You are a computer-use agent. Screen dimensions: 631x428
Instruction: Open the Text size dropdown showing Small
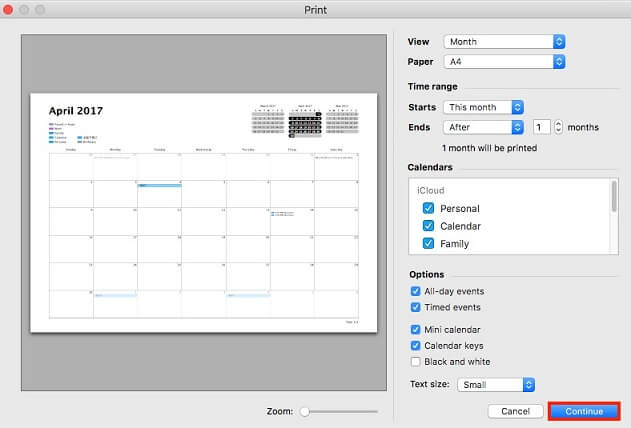496,384
